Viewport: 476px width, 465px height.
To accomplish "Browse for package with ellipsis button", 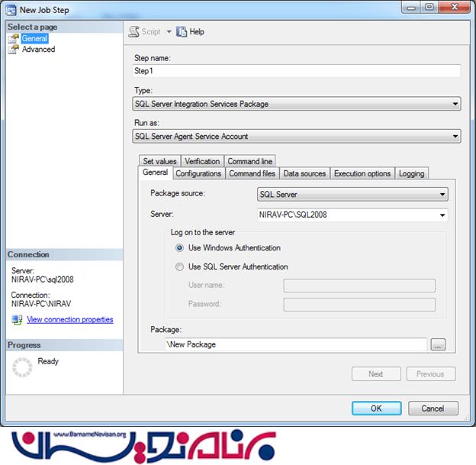I will pos(438,344).
